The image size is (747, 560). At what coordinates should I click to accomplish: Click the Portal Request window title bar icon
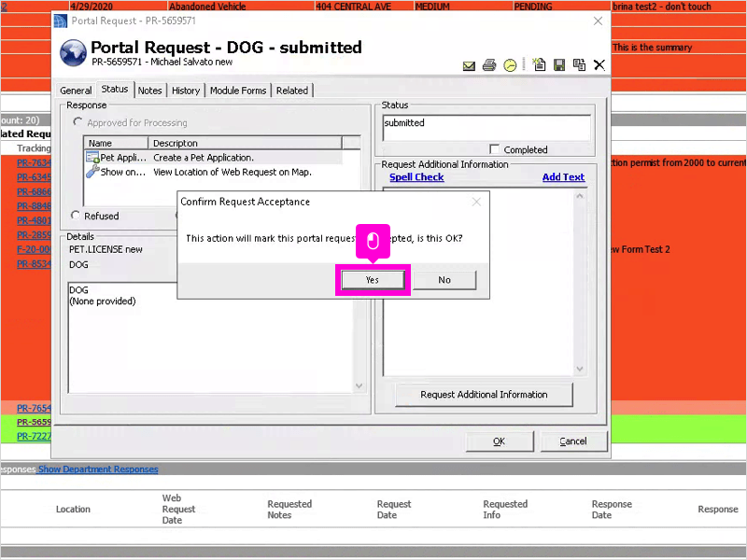tap(61, 21)
